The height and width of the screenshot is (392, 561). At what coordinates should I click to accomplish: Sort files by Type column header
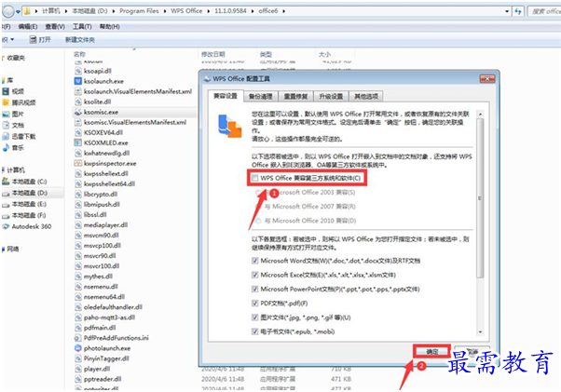pyautogui.click(x=266, y=54)
